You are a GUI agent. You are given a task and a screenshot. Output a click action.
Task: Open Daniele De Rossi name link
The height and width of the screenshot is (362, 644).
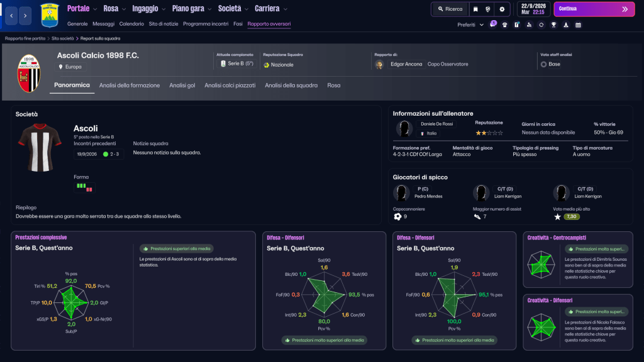[436, 124]
